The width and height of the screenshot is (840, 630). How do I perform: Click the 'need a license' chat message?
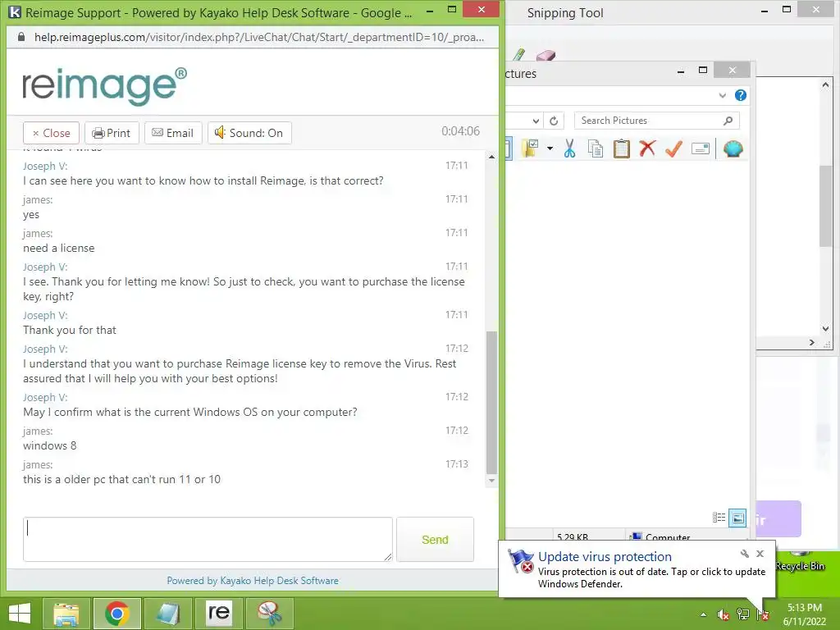click(x=59, y=248)
